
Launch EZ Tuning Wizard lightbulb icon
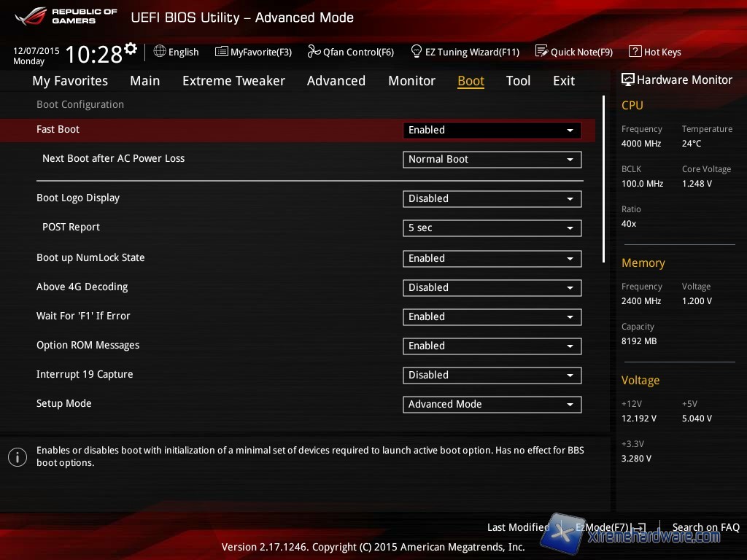pyautogui.click(x=417, y=51)
